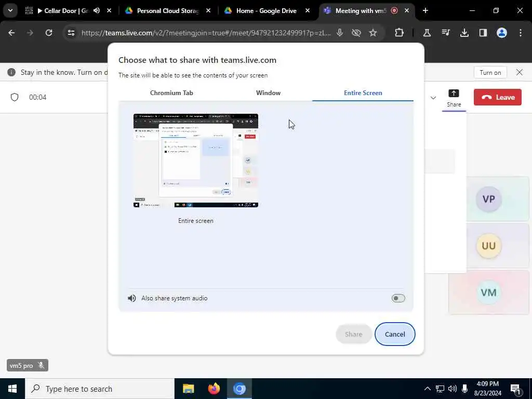Screen dimensions: 532x399
Task: Click the muted mic icon on vm5 pro label
Action: [x=41, y=365]
